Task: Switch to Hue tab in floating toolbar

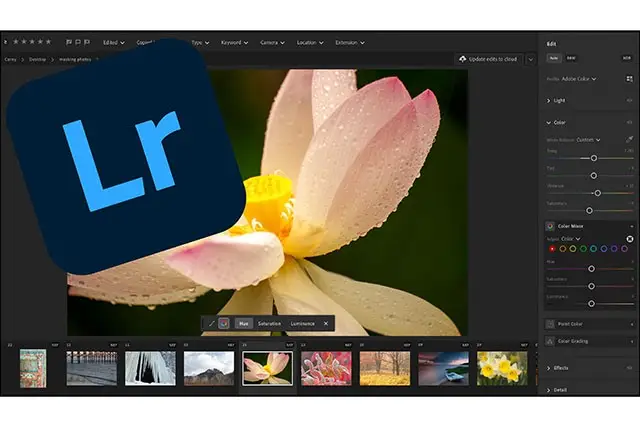Action: (244, 324)
